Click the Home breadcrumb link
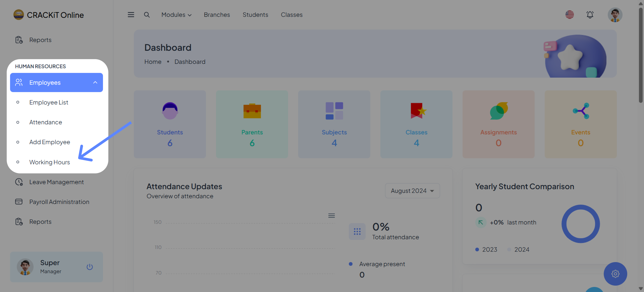 pyautogui.click(x=153, y=62)
